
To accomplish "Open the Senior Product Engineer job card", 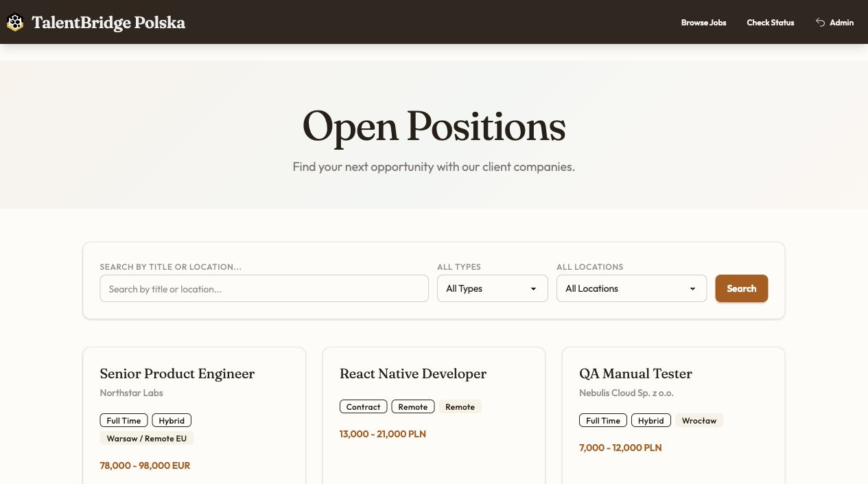I will tap(194, 415).
